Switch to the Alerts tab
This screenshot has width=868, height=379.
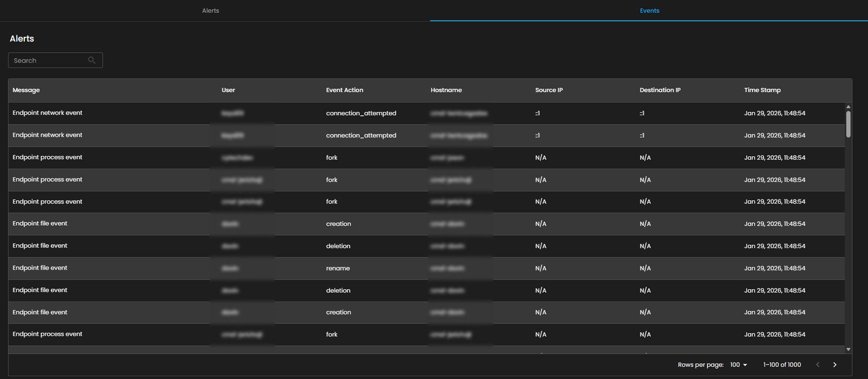click(x=210, y=11)
